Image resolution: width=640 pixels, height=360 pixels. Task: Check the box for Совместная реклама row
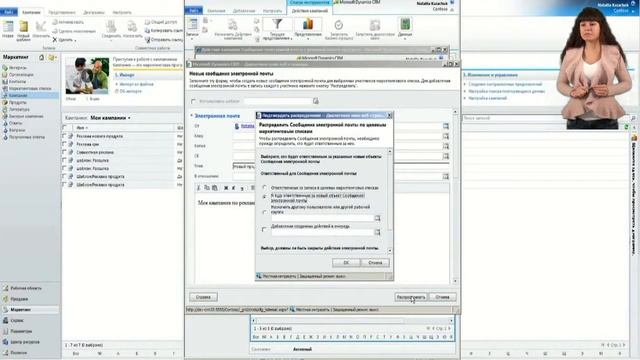64,152
